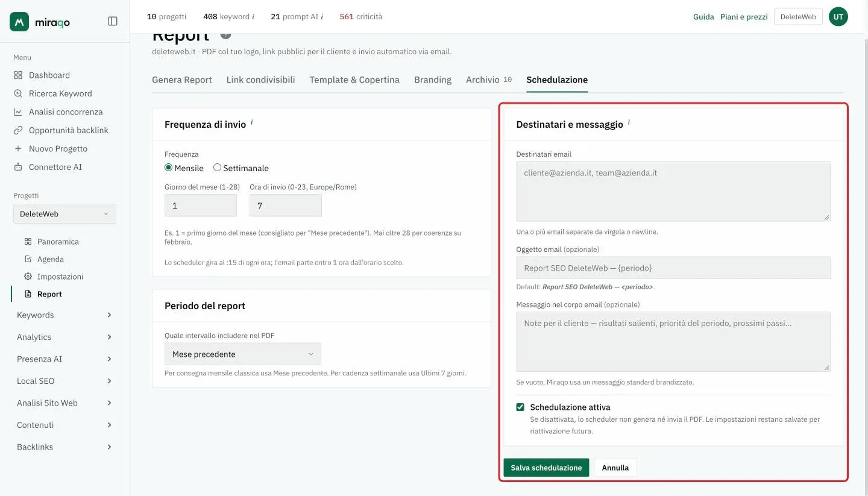
Task: Click the Panoramica grid icon
Action: coord(28,242)
